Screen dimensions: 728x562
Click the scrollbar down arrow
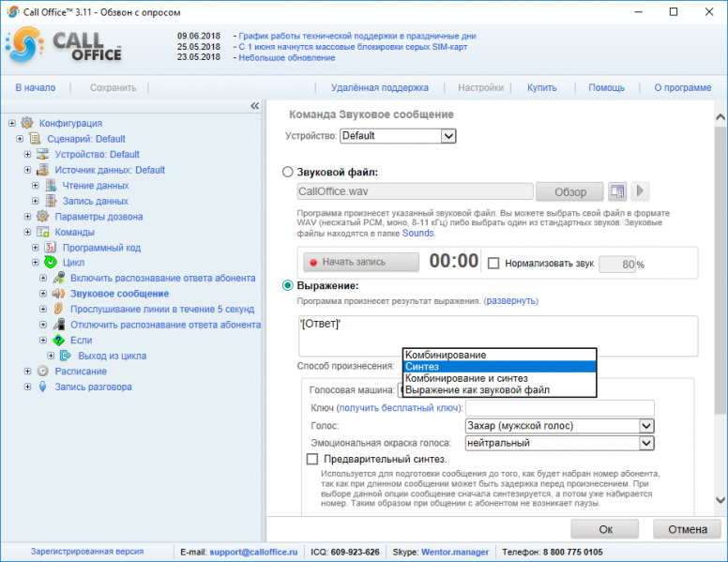(720, 500)
